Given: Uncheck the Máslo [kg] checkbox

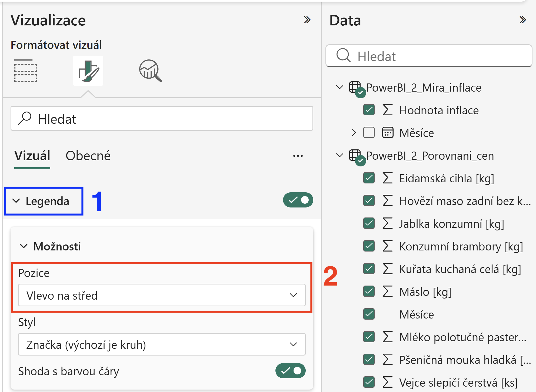Looking at the screenshot, I should click(x=369, y=292).
